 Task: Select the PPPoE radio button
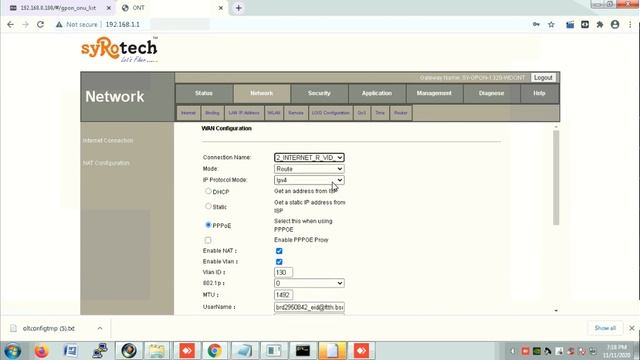click(208, 225)
